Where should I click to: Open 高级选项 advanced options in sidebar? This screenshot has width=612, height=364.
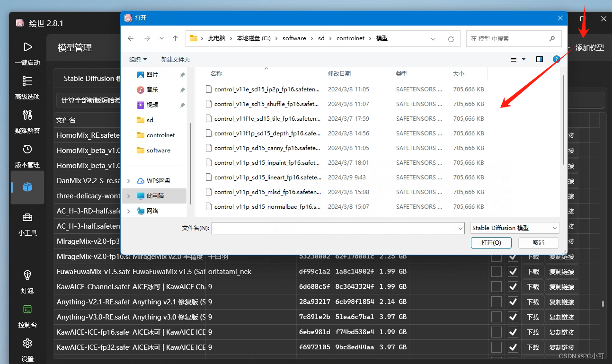pyautogui.click(x=27, y=88)
